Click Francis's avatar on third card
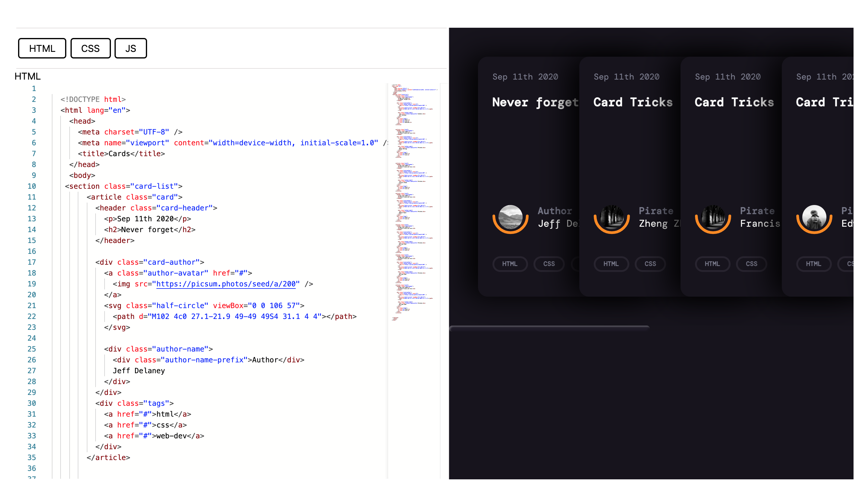The image size is (868, 492). tap(713, 217)
